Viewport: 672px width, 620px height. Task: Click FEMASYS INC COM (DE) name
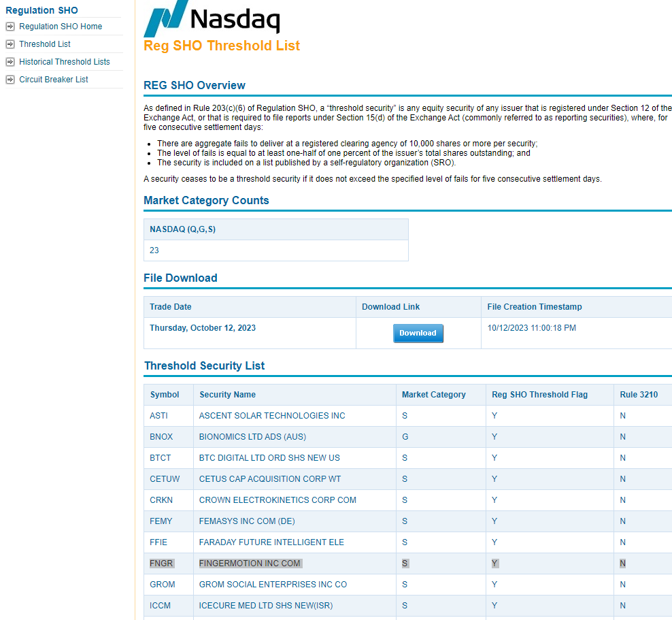click(x=247, y=521)
